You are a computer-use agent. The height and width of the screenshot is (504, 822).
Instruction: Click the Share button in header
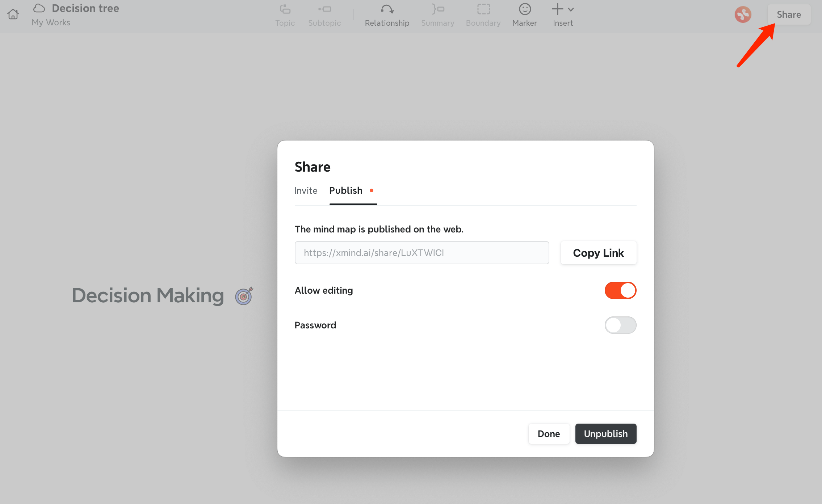(x=789, y=14)
